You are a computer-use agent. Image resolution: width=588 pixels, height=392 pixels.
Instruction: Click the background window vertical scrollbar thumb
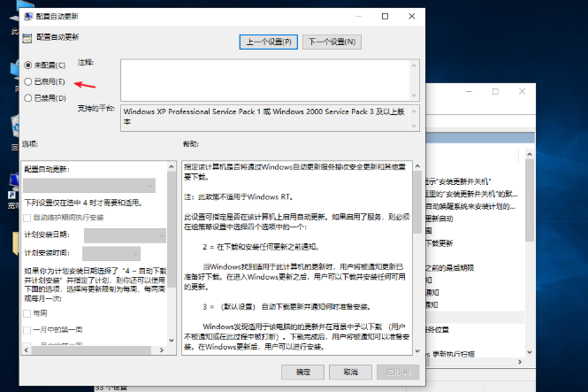tap(530, 200)
